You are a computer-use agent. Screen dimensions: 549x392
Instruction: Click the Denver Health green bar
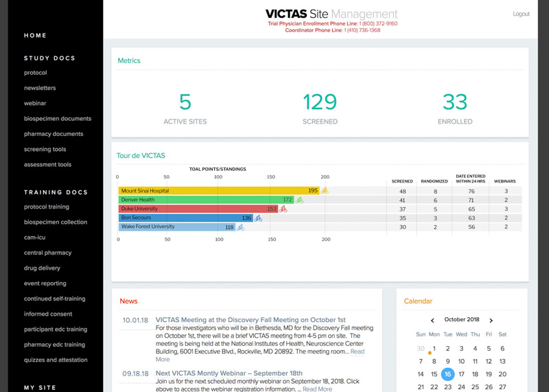207,200
